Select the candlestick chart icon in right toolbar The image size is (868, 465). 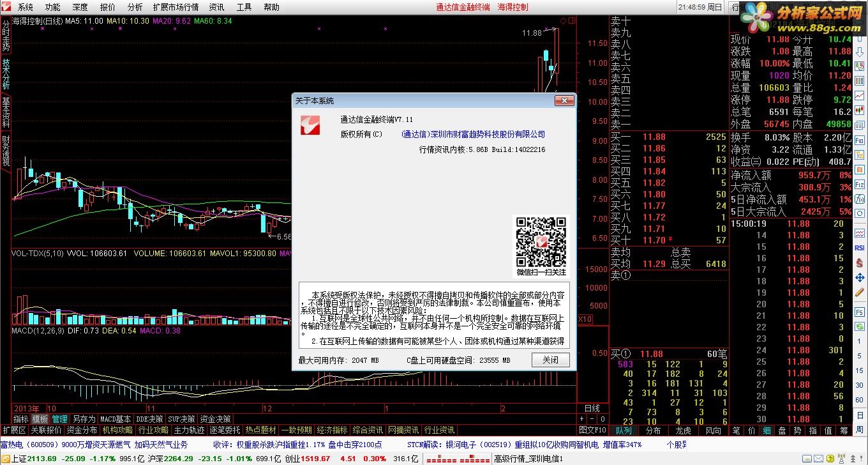coord(859,110)
